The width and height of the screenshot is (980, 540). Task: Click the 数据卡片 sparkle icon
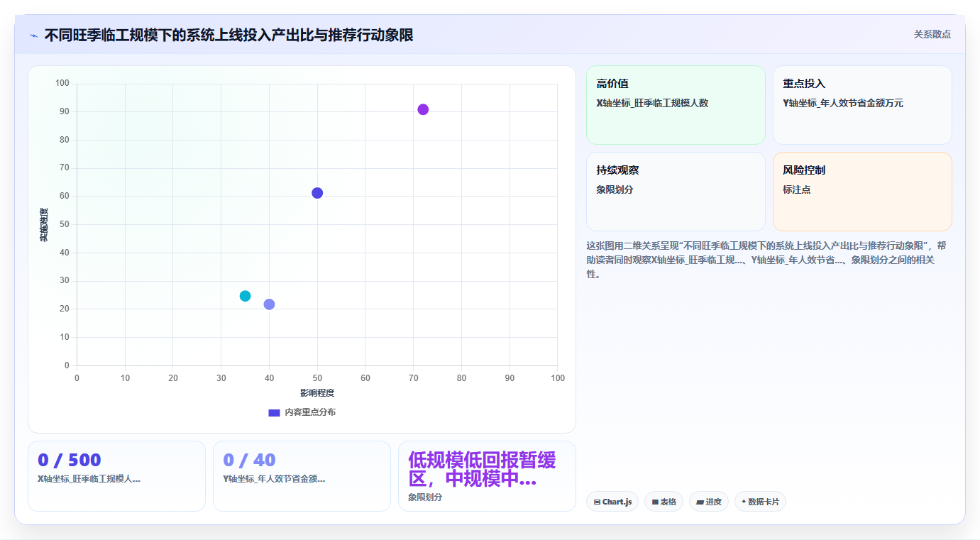[744, 502]
